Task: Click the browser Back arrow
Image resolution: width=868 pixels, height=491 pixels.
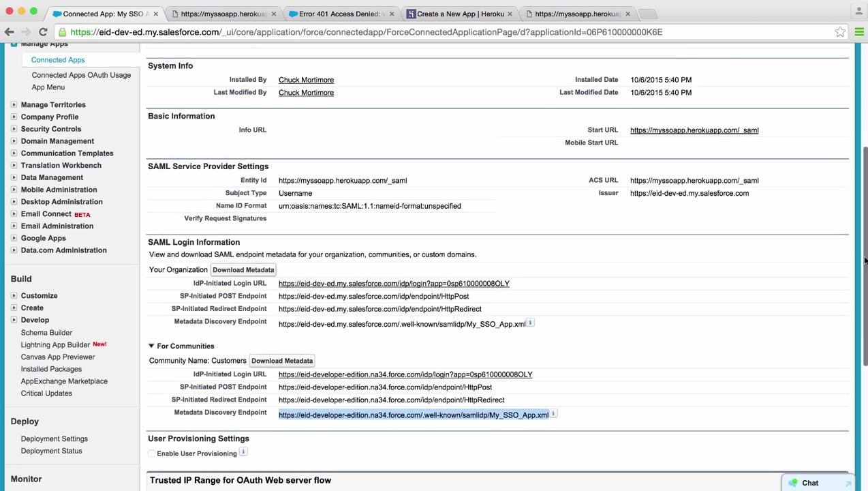Action: click(9, 32)
